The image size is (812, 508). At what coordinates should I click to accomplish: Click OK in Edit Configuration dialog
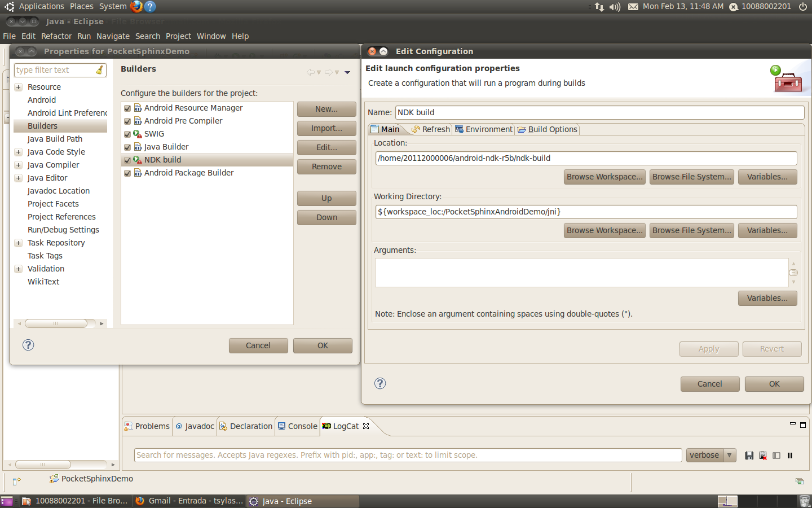pos(774,384)
